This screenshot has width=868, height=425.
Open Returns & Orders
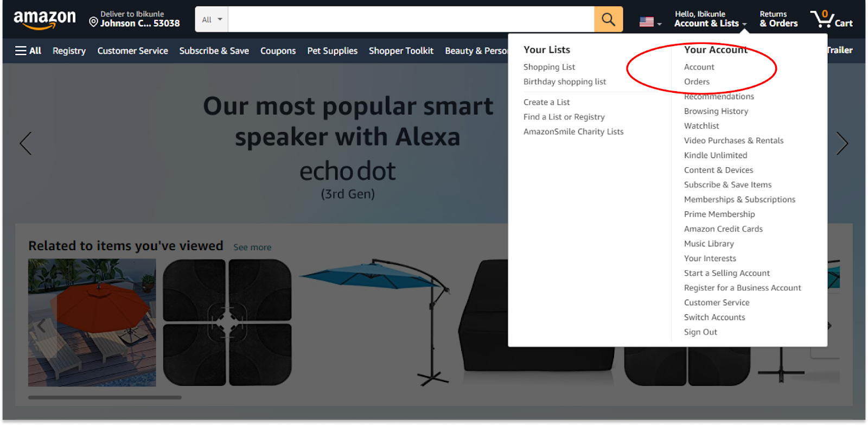(x=778, y=19)
